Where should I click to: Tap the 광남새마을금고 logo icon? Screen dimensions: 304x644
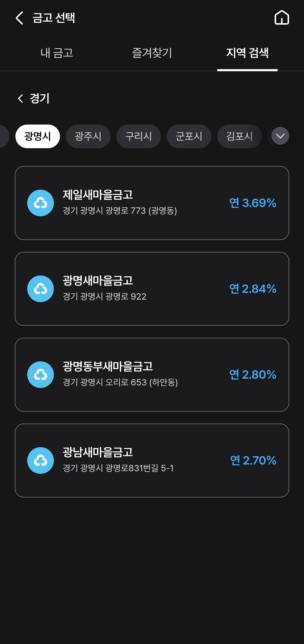pos(41,460)
